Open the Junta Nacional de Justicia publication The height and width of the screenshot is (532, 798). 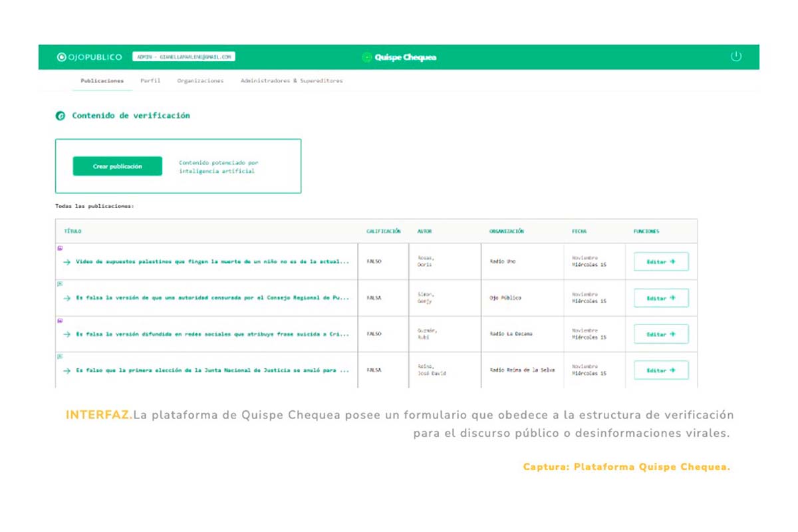click(211, 370)
